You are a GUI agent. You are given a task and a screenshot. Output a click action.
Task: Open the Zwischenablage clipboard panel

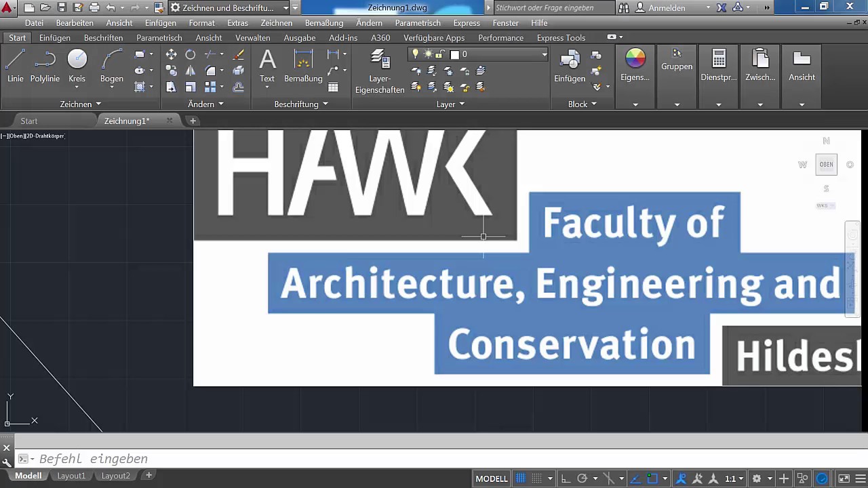point(760,66)
